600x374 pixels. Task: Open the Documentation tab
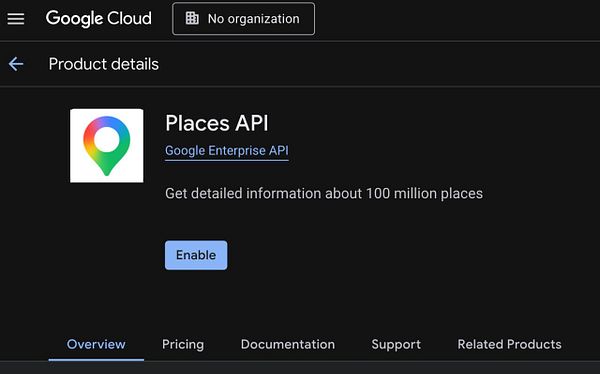tap(288, 345)
